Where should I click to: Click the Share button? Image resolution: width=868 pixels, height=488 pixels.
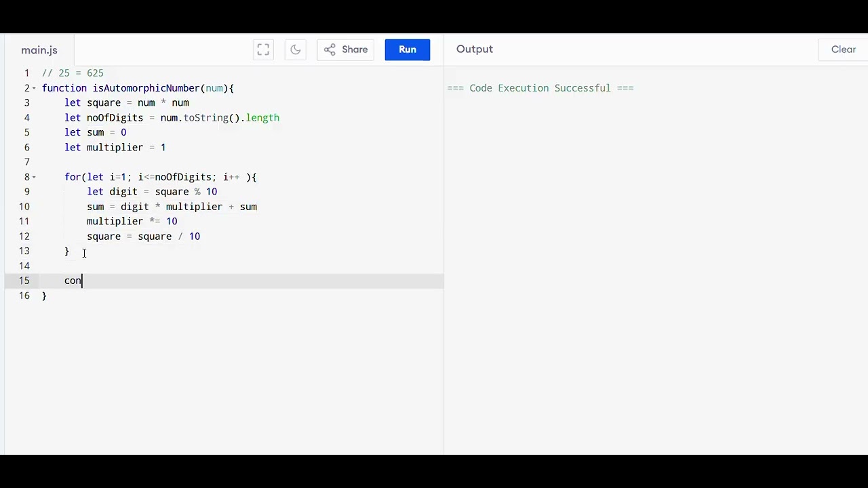[x=346, y=49]
